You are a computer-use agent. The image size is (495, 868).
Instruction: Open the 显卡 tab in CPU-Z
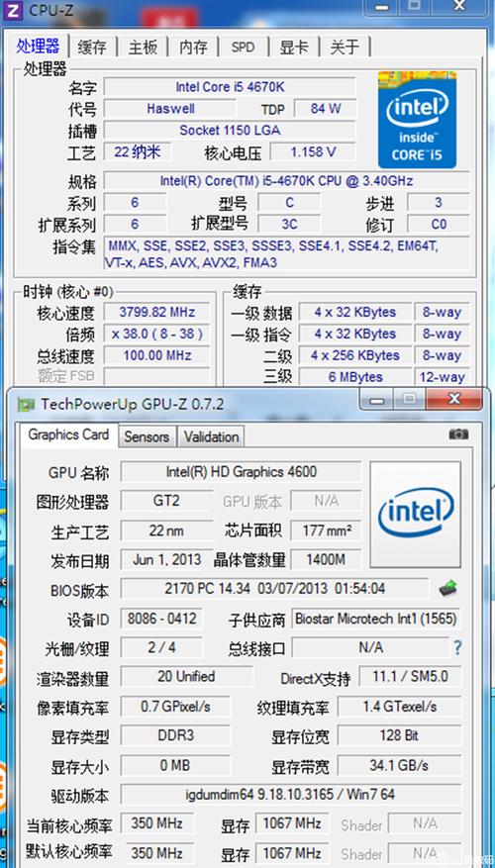coord(293,48)
